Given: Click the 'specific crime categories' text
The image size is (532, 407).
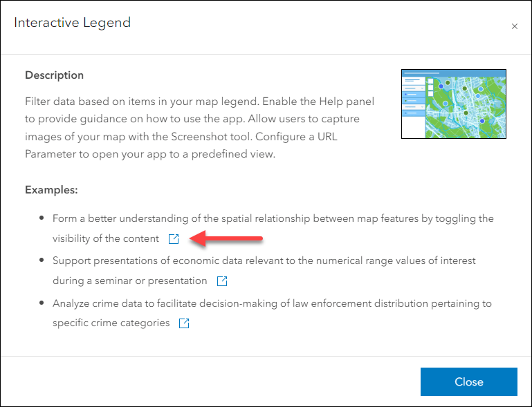Looking at the screenshot, I should click(111, 323).
